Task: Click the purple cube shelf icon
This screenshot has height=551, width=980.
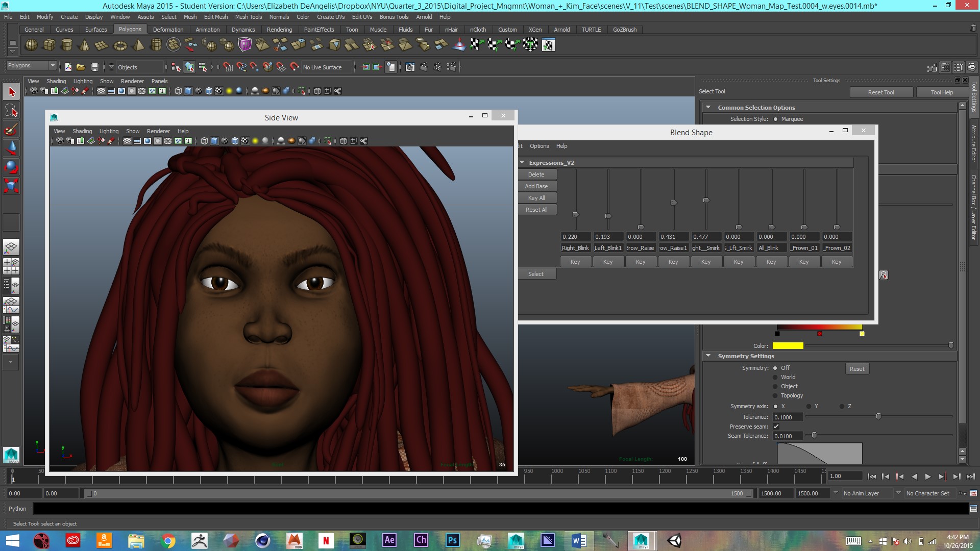Action: tap(245, 45)
